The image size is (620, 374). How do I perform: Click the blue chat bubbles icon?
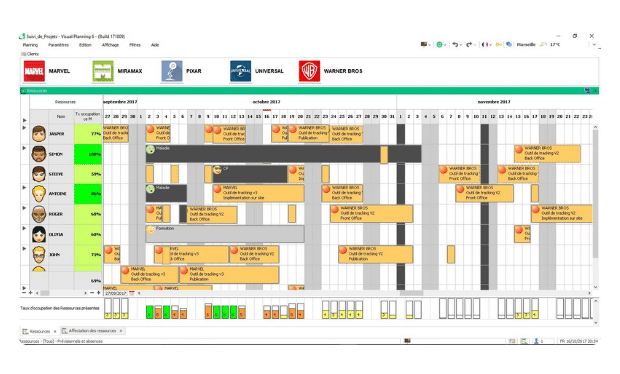[x=509, y=45]
